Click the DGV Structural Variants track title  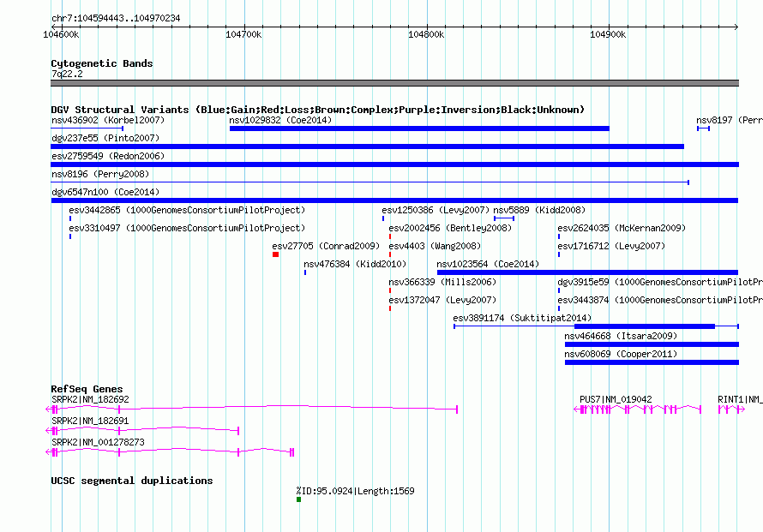click(318, 110)
